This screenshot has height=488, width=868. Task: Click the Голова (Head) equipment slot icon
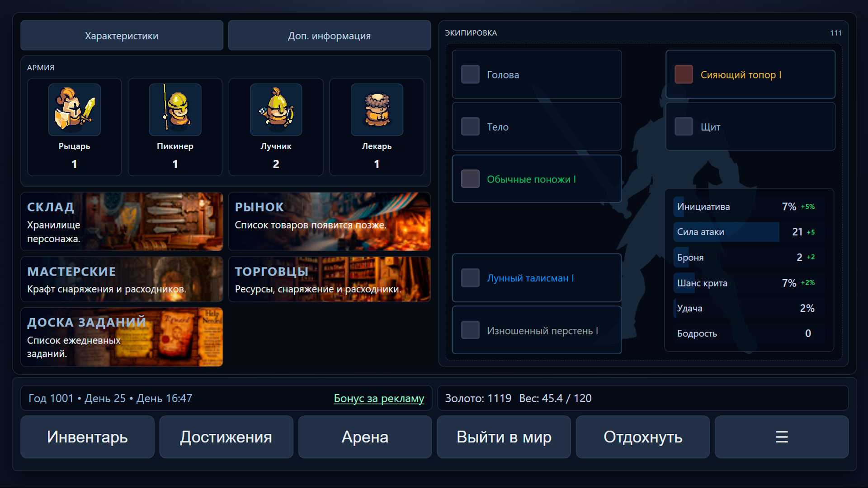[x=470, y=74]
